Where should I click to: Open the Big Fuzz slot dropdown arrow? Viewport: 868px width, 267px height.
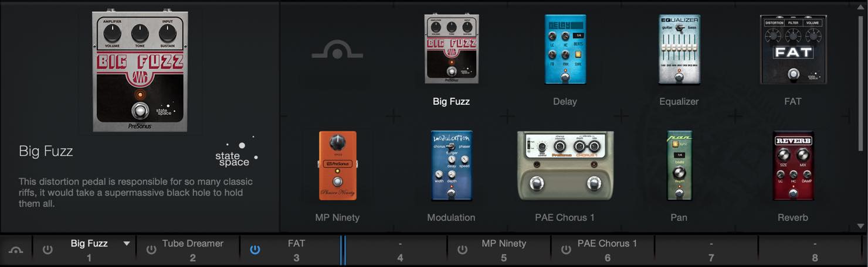[x=127, y=244]
